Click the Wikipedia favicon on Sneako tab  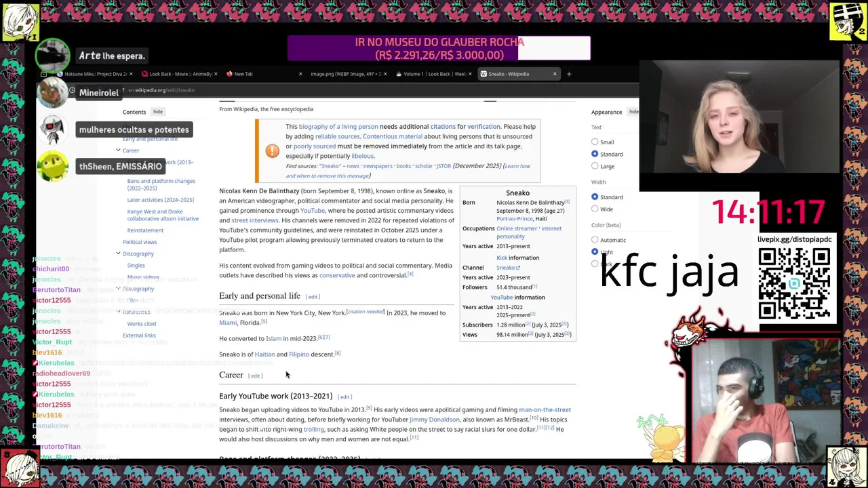(484, 74)
